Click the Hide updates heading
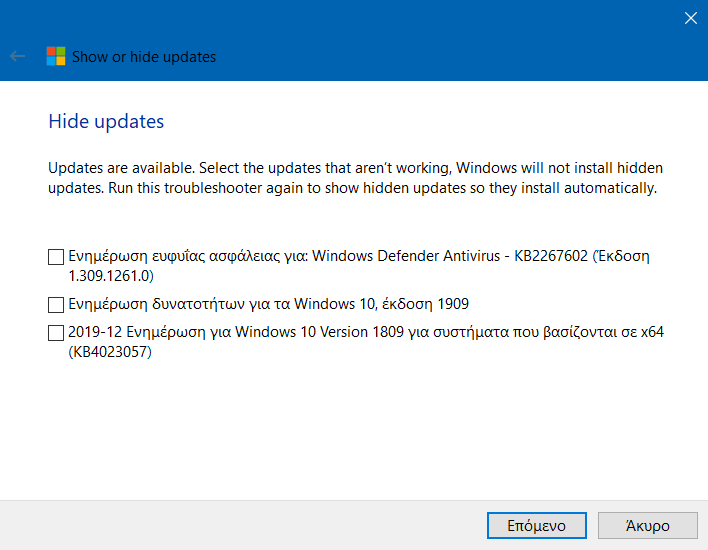The image size is (708, 550). [106, 121]
